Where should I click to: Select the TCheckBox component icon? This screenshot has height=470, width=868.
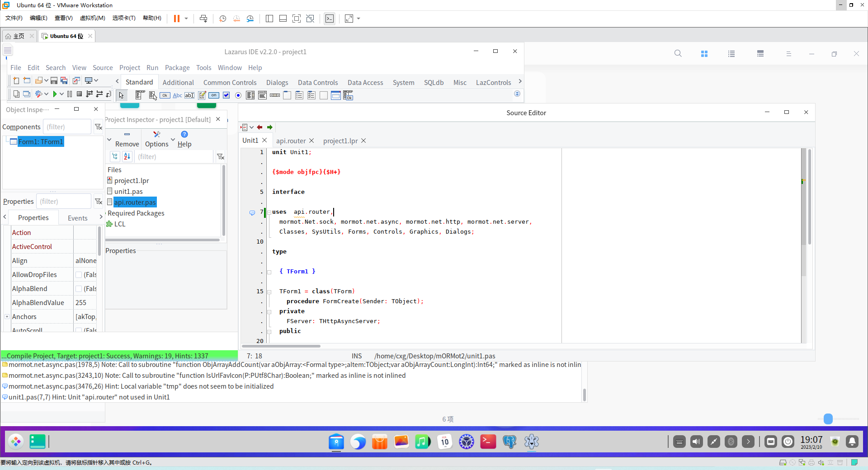coord(226,95)
